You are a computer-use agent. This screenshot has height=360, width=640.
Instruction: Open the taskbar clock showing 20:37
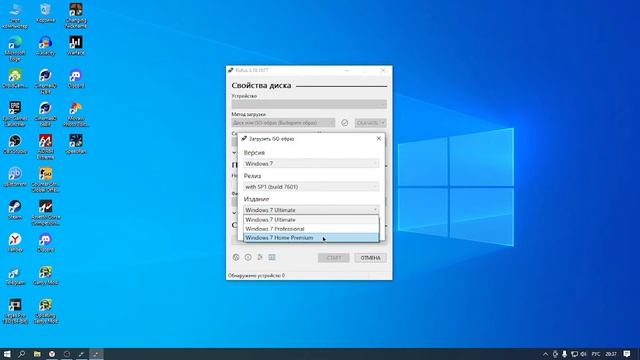[x=611, y=354]
